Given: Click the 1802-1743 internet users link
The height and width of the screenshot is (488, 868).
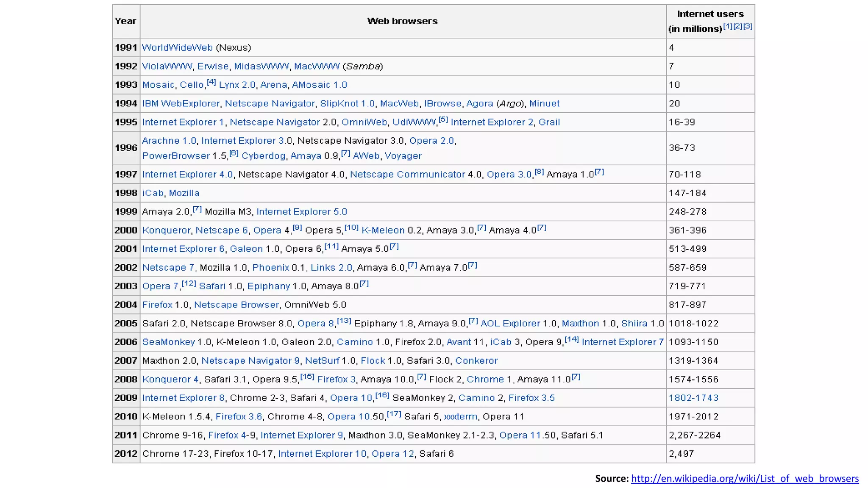Looking at the screenshot, I should coord(693,398).
